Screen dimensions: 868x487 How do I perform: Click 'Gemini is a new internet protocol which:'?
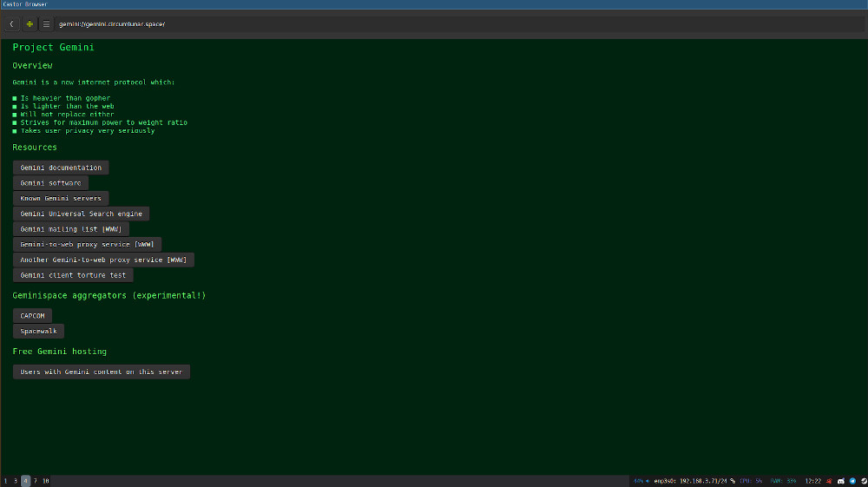94,82
